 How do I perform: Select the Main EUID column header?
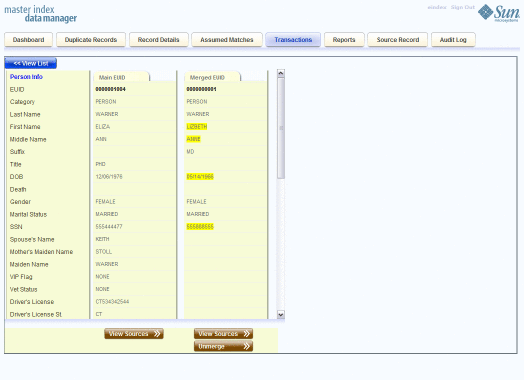[x=121, y=77]
